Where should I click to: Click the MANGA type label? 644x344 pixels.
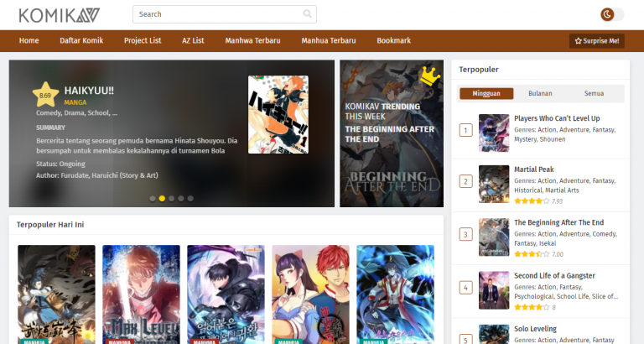pyautogui.click(x=75, y=102)
